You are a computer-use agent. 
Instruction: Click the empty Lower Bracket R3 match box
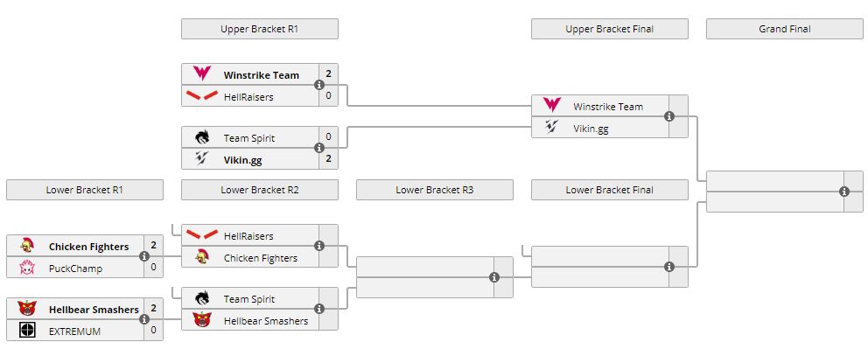pyautogui.click(x=424, y=277)
